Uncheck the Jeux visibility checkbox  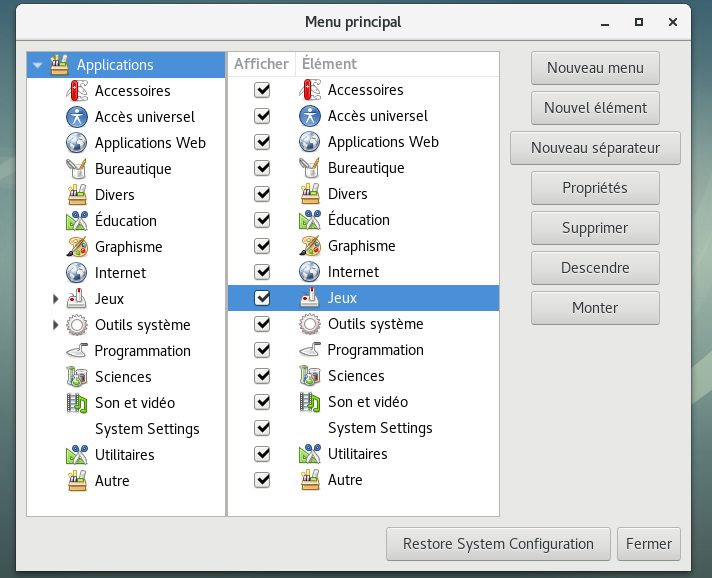(x=263, y=298)
